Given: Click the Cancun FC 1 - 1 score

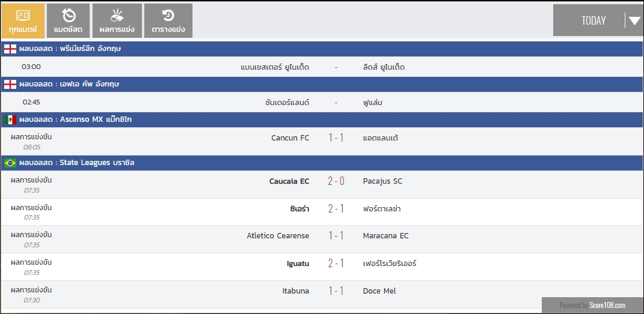Looking at the screenshot, I should point(336,137).
